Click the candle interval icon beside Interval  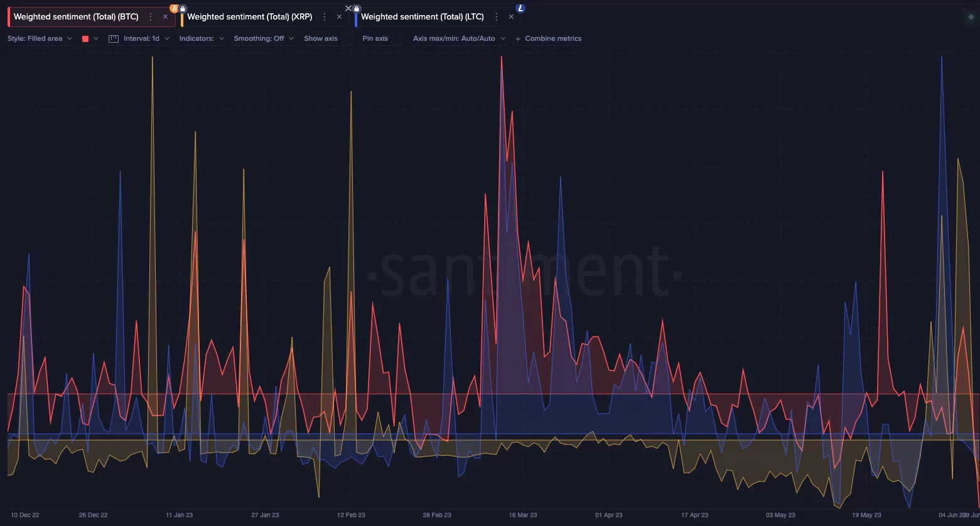click(114, 39)
